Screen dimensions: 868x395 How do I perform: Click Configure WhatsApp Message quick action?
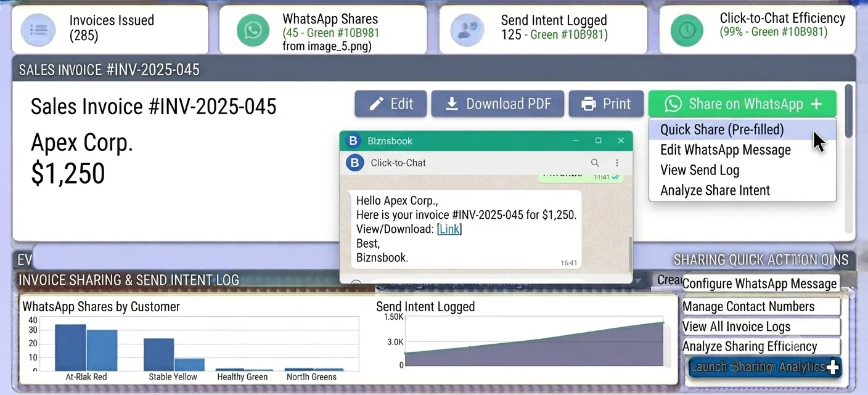click(759, 283)
